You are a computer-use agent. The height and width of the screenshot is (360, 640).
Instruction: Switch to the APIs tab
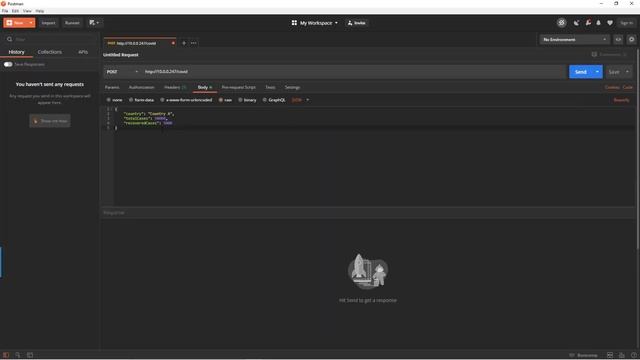(x=83, y=52)
